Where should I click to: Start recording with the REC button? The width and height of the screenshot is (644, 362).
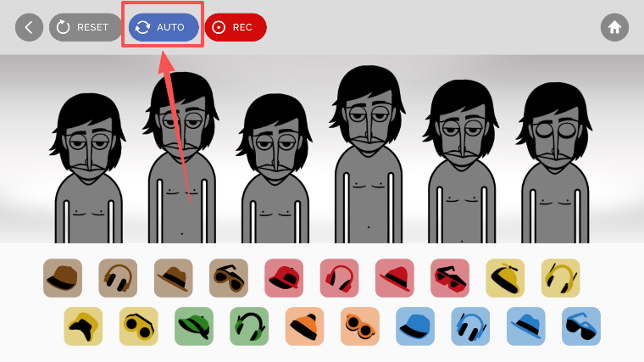[236, 27]
